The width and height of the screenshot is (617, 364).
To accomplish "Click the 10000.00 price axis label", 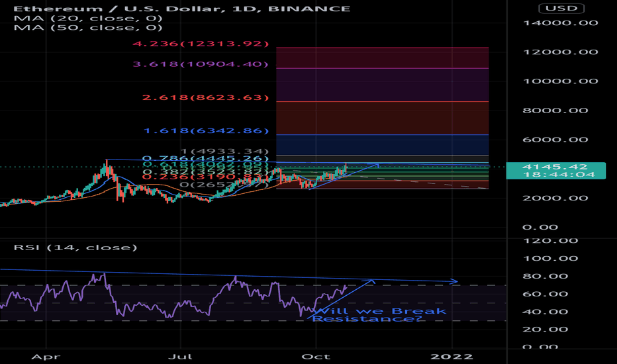I will click(x=561, y=81).
